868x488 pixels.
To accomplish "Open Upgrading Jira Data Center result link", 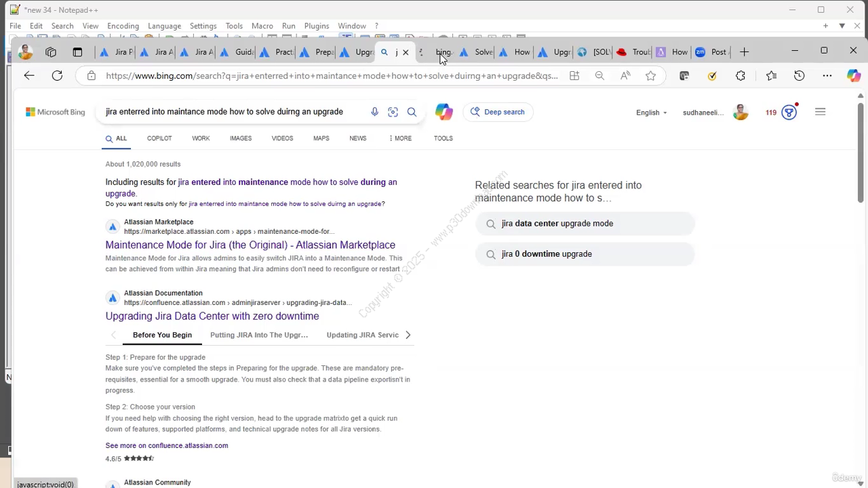I will coord(212,316).
